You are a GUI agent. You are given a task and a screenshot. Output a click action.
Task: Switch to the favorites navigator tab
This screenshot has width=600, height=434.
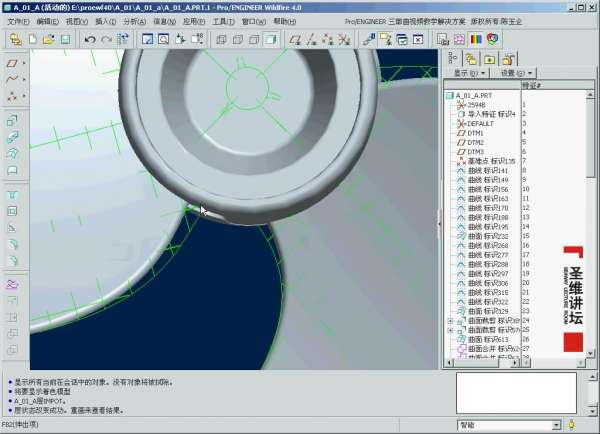489,59
